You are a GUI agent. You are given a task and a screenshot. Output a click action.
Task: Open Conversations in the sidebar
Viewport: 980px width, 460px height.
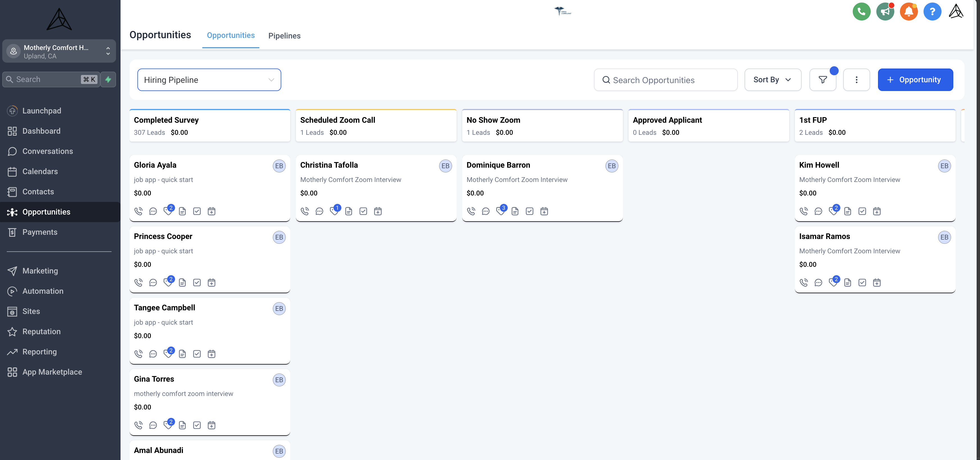[47, 151]
